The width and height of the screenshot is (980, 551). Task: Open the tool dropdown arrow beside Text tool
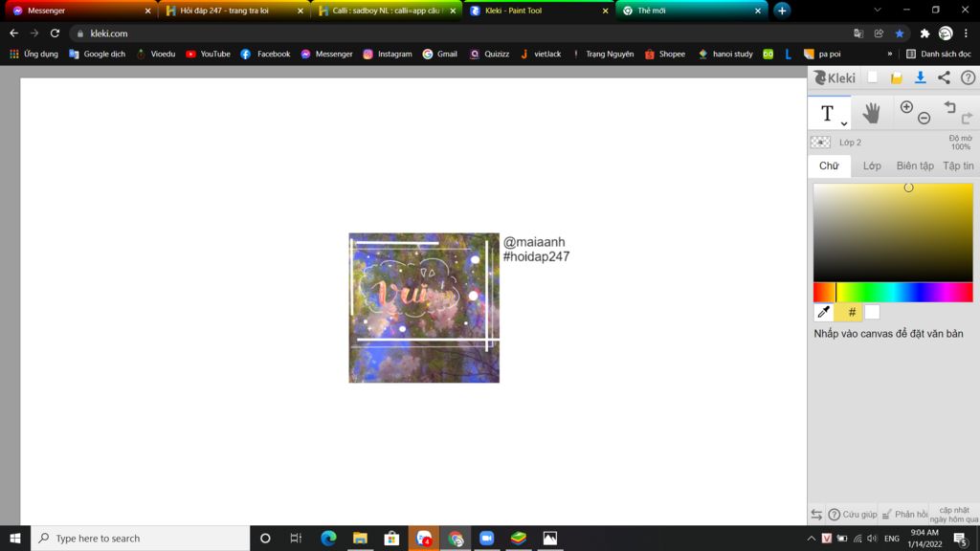(844, 123)
